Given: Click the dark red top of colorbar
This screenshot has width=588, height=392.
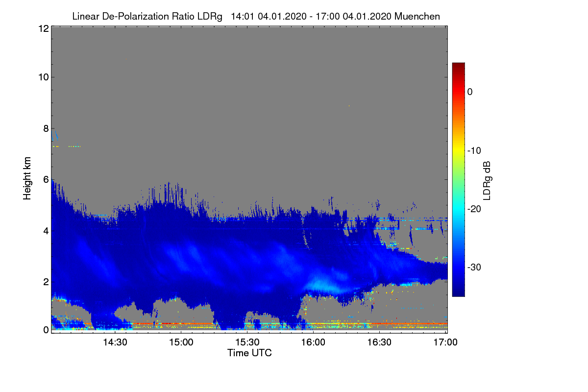Looking at the screenshot, I should [458, 66].
